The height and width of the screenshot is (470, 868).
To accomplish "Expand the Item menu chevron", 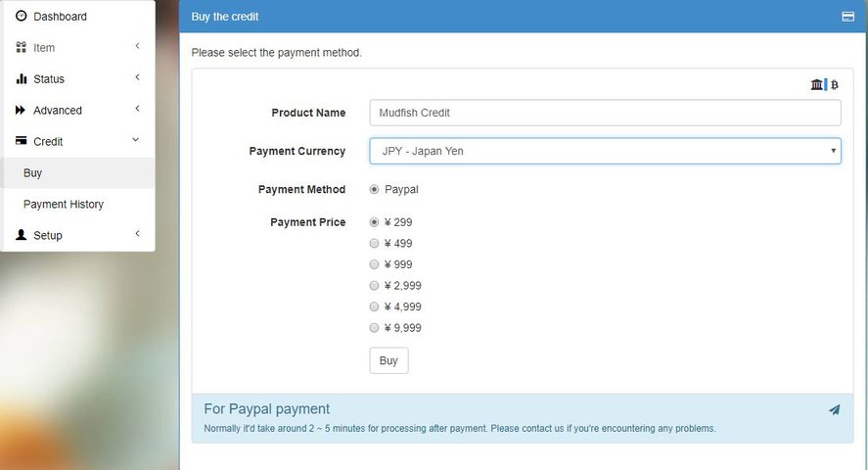I will point(137,46).
